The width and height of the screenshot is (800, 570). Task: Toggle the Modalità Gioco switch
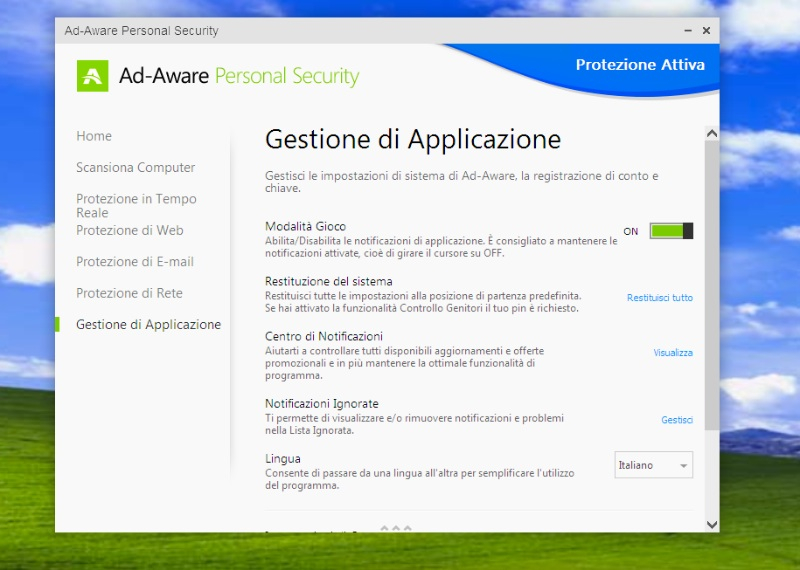670,231
